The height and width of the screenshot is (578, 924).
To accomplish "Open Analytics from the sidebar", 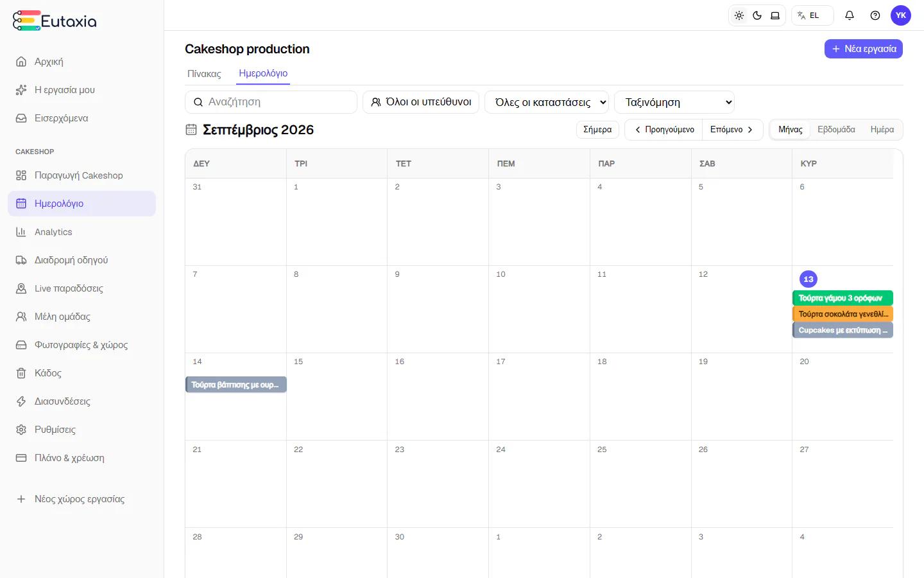I will (81, 232).
